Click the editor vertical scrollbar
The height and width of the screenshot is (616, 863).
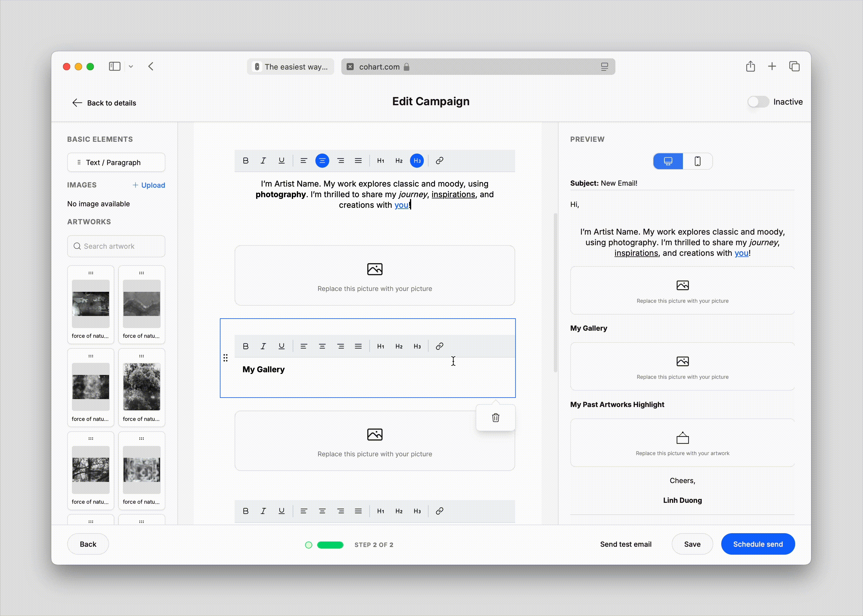click(555, 293)
